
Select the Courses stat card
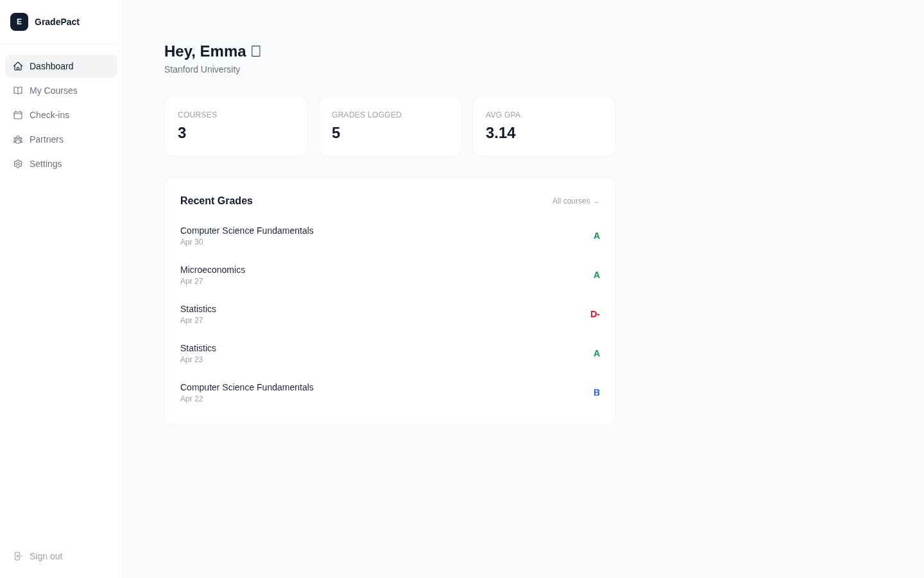point(236,127)
